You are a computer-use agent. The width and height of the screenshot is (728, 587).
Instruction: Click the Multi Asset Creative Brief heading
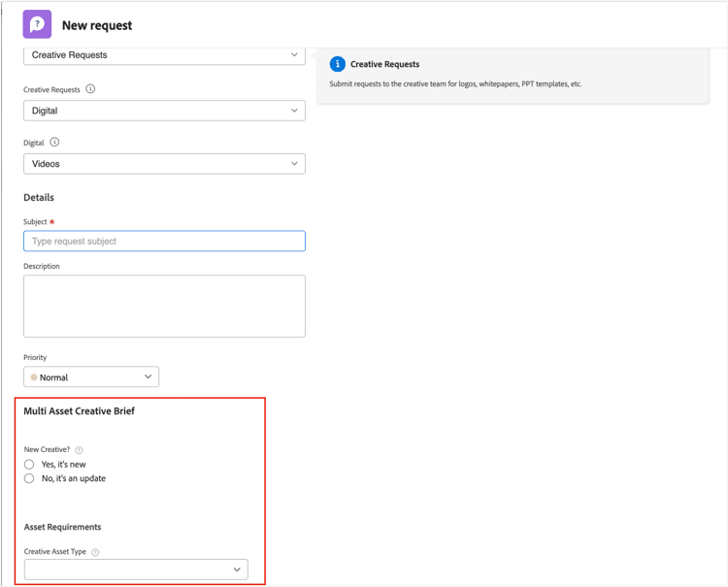click(79, 411)
